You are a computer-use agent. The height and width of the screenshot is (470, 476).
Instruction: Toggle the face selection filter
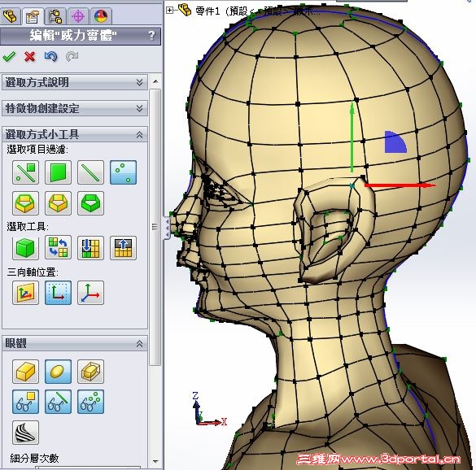(x=58, y=172)
